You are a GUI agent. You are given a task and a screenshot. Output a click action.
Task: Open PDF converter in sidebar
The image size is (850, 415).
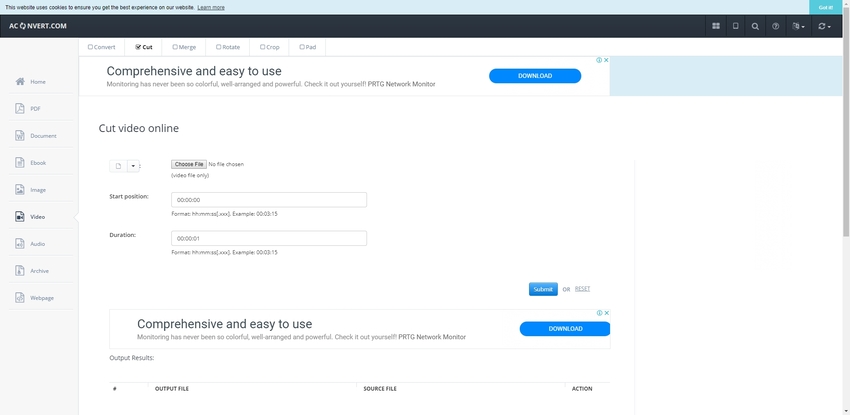(35, 108)
